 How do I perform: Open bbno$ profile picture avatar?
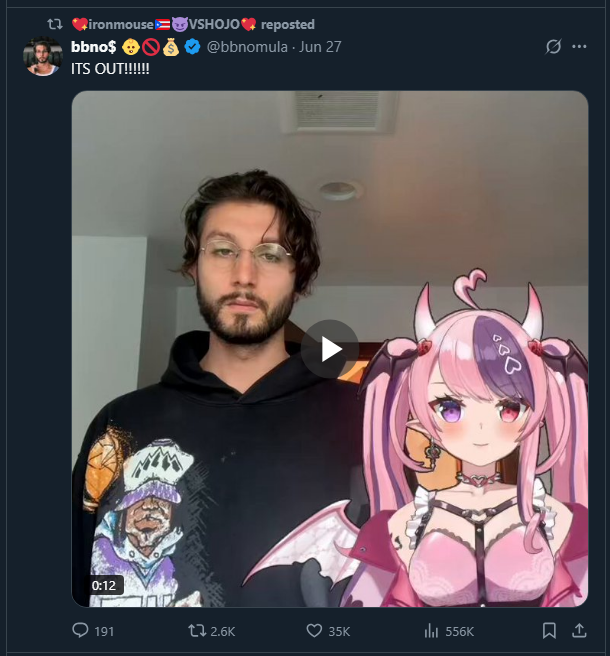(x=43, y=57)
